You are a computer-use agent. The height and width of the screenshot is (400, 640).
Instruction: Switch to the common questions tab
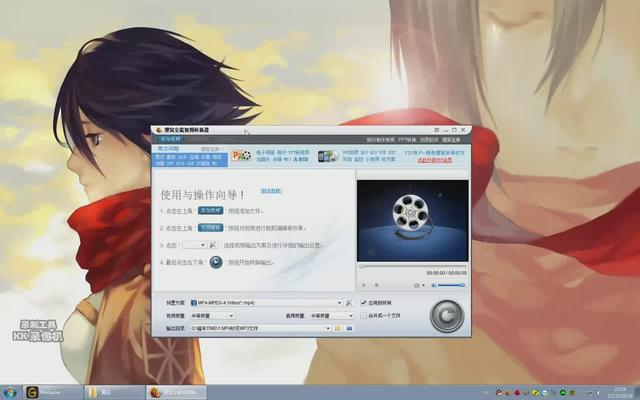(169, 149)
